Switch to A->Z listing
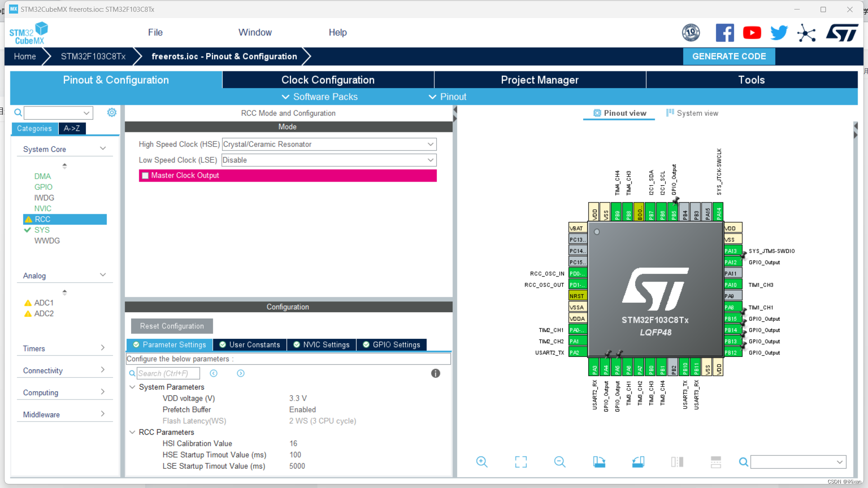This screenshot has width=868, height=488. (x=72, y=128)
